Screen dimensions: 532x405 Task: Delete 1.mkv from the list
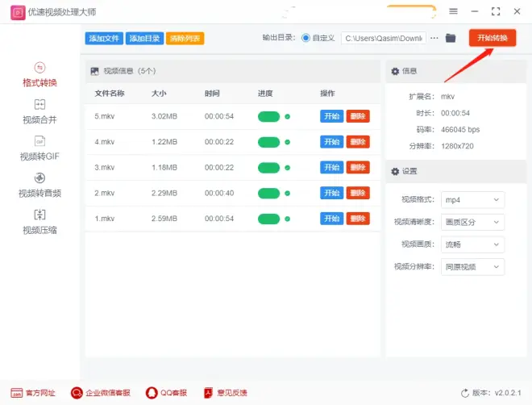pos(358,219)
